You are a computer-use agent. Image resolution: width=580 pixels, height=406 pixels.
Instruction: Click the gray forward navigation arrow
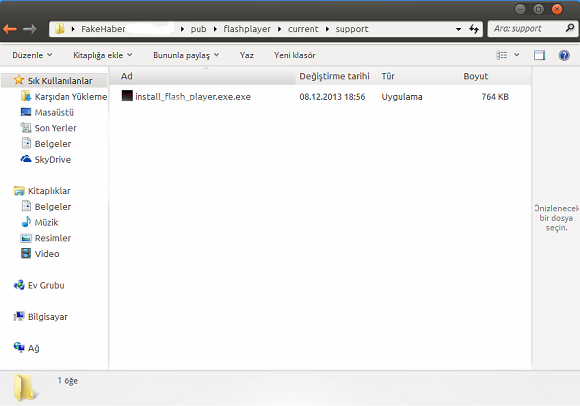30,29
